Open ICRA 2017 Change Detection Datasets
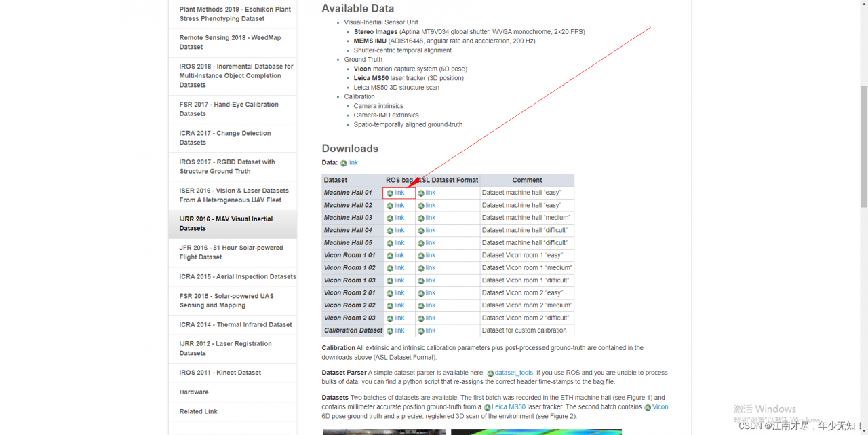Screen dimensions: 868x435 click(x=233, y=138)
